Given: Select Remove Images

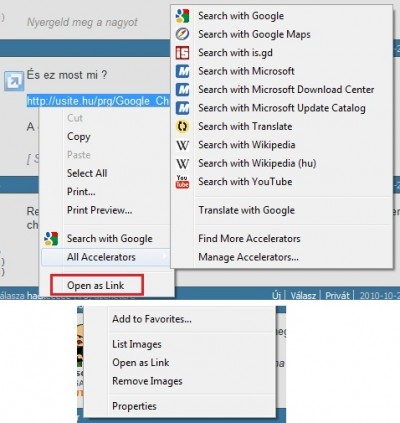Looking at the screenshot, I should [x=147, y=381].
